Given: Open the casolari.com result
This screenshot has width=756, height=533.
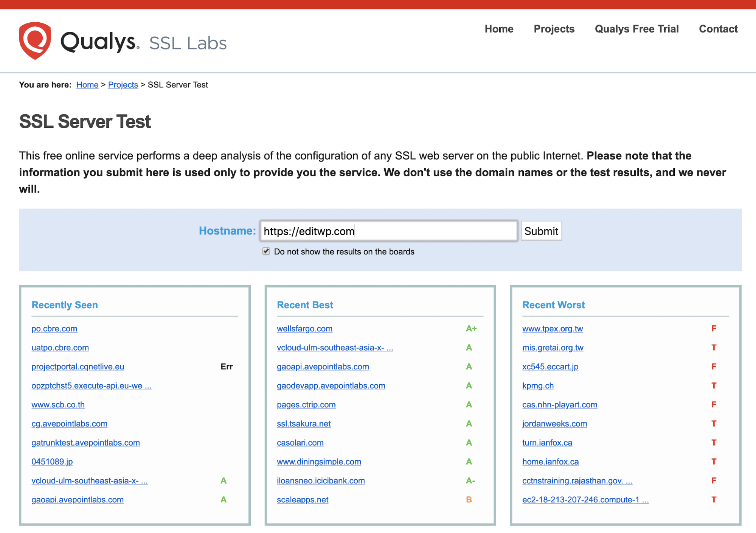Looking at the screenshot, I should coord(300,443).
